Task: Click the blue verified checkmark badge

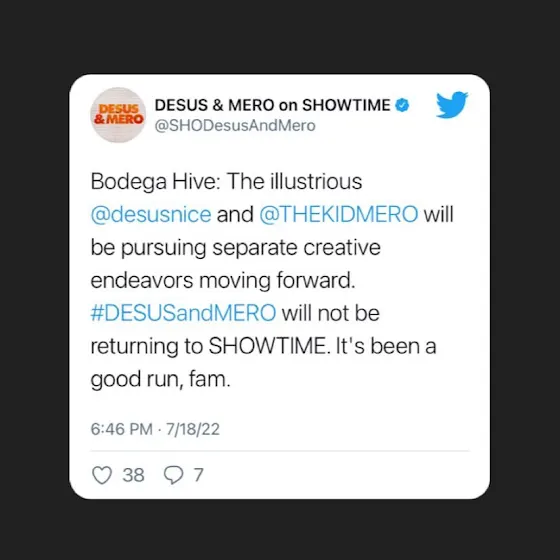Action: coord(402,105)
